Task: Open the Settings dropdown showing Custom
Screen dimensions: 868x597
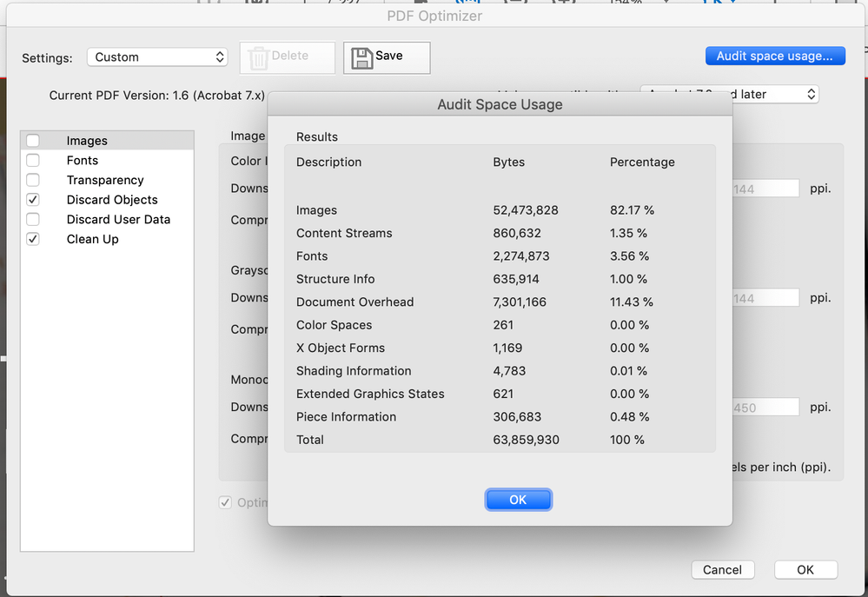Action: pos(157,57)
